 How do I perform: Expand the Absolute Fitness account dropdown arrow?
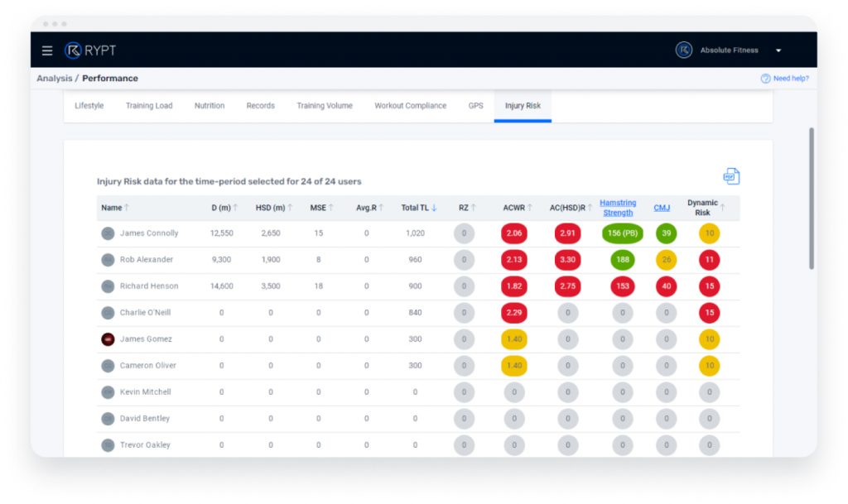(x=778, y=50)
